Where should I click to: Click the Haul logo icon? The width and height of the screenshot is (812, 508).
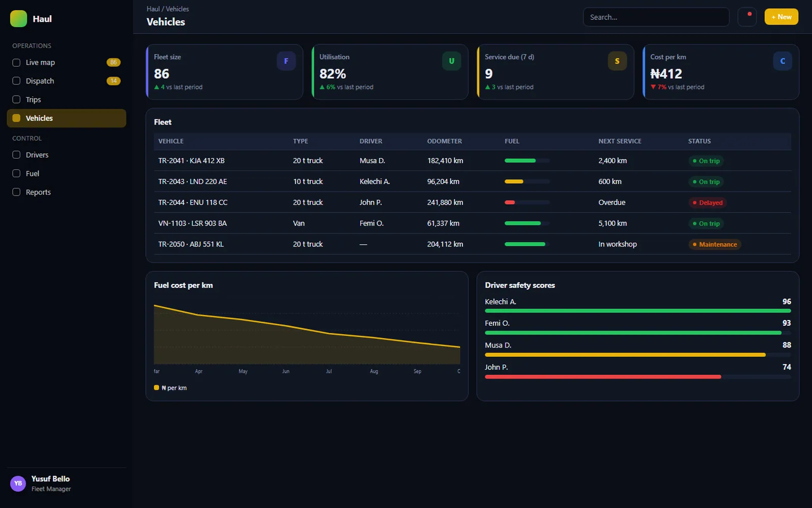click(18, 19)
